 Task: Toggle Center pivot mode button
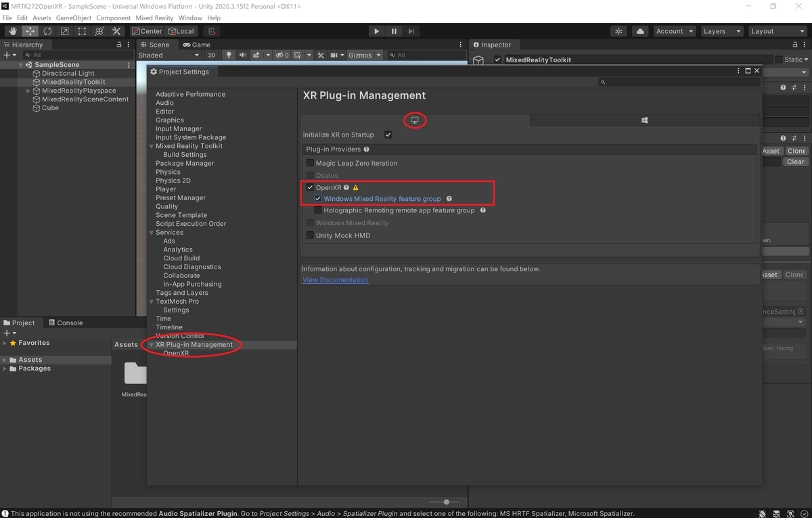147,31
